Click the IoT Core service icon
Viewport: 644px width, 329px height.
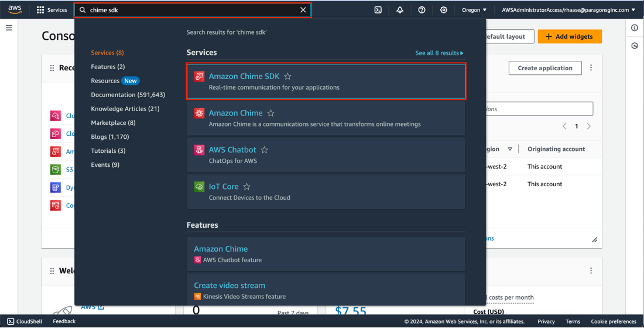coord(199,187)
